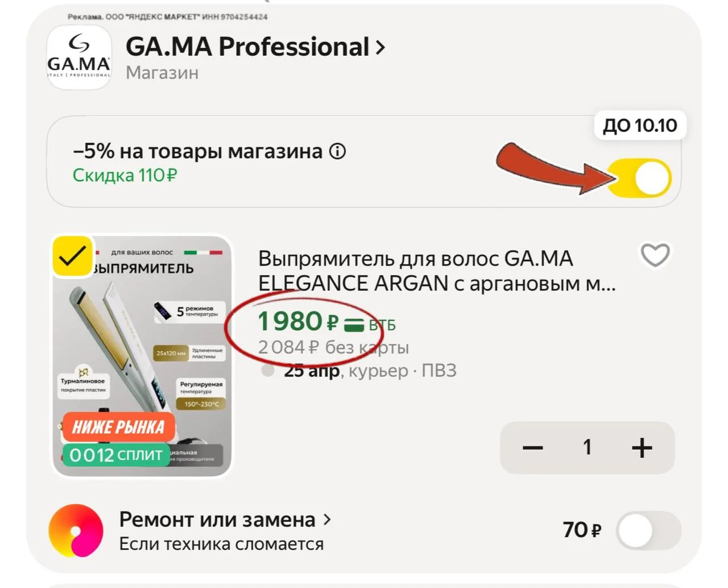Expand Ремонт или замена chevron
The width and height of the screenshot is (728, 588).
(x=327, y=519)
